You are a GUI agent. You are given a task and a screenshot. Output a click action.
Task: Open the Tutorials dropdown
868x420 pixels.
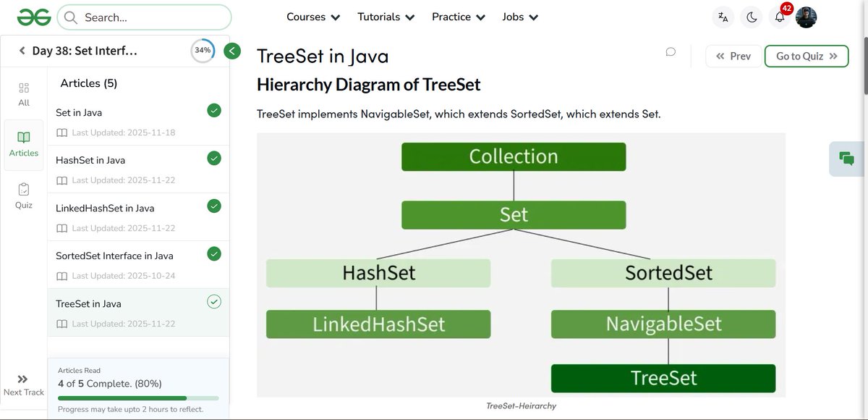click(x=385, y=16)
